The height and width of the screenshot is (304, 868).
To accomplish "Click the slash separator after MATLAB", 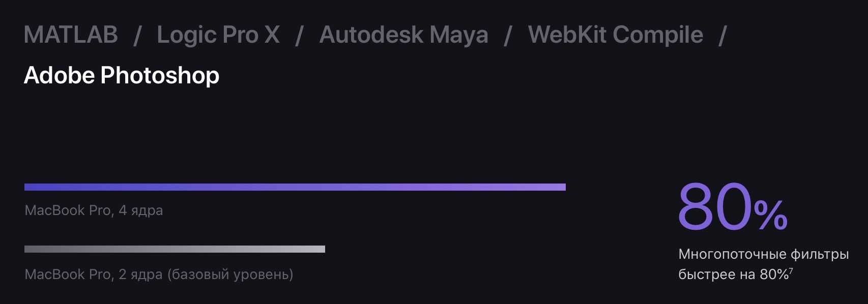I will click(137, 36).
